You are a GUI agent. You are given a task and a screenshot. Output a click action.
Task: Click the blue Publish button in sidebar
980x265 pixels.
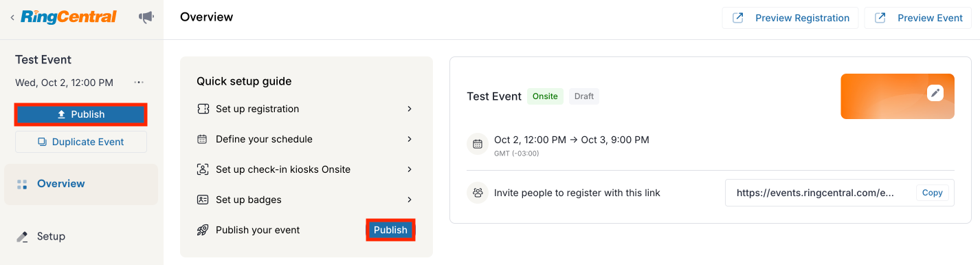81,114
